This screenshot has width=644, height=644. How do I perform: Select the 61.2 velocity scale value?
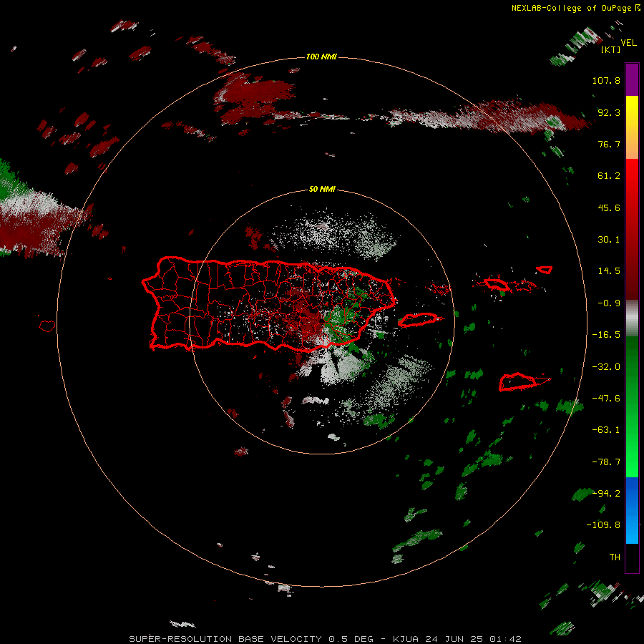[x=609, y=176]
